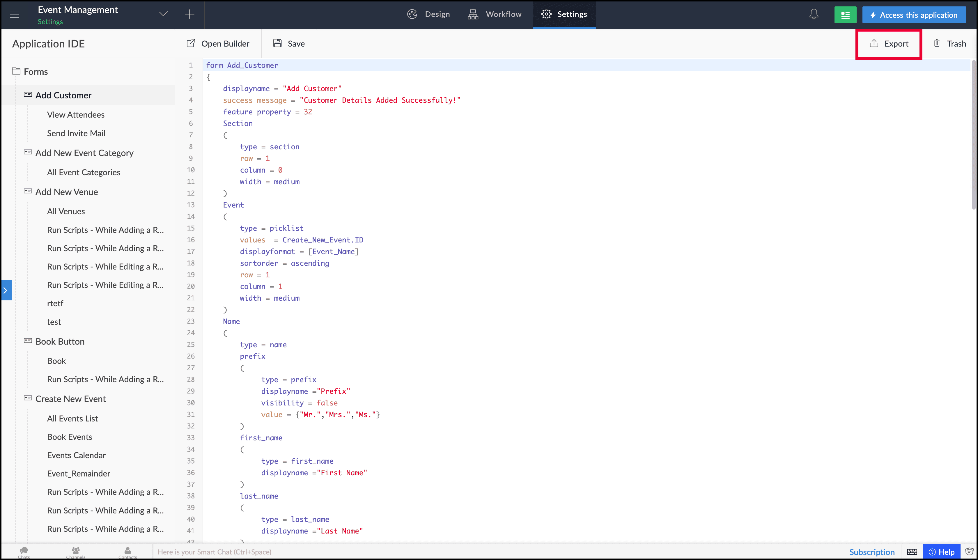
Task: Open the Chats icon in bottom bar
Action: click(24, 552)
